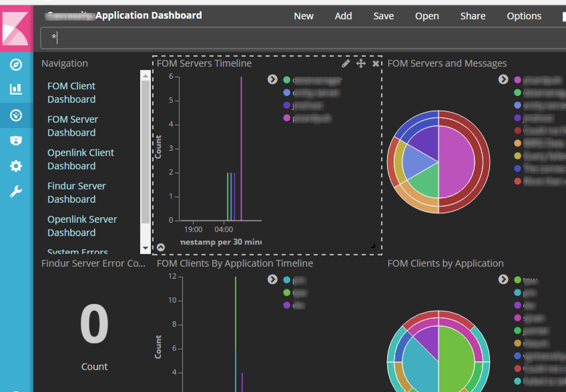The height and width of the screenshot is (392, 566).
Task: Click the Navigation panel scroll-down arrow
Action: pos(145,248)
